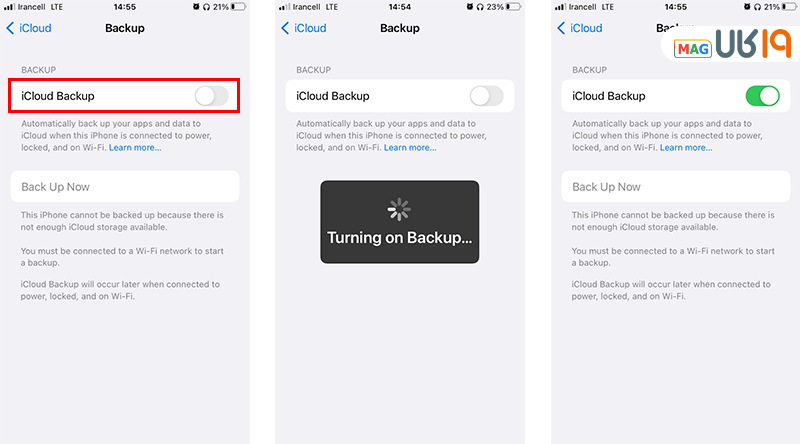The width and height of the screenshot is (800, 444).
Task: Click the MAG logo badge
Action: tap(692, 49)
